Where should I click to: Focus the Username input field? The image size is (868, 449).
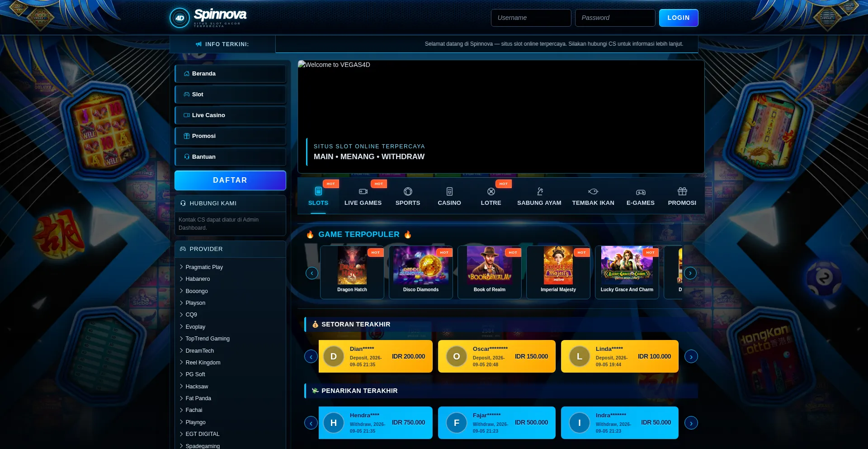coord(531,18)
